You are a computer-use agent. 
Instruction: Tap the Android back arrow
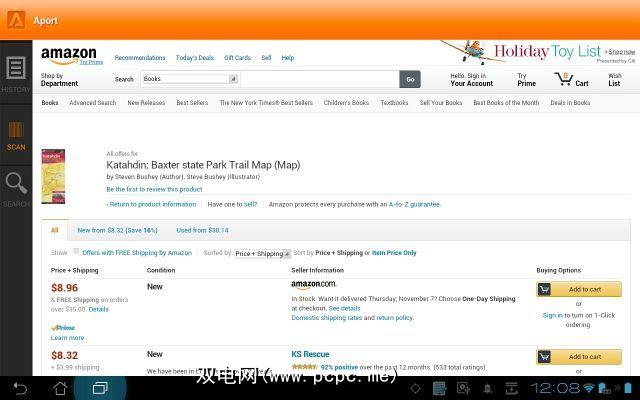pyautogui.click(x=19, y=388)
